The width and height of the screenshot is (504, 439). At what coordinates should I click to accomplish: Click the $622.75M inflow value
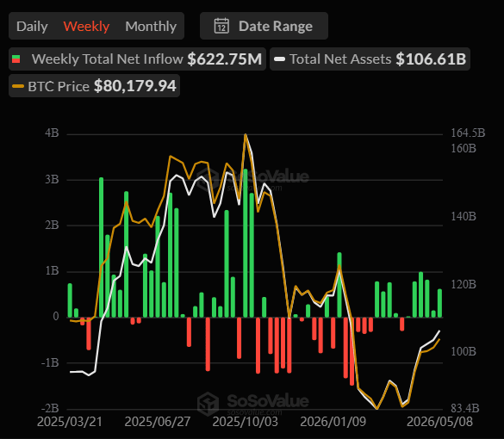[x=225, y=59]
